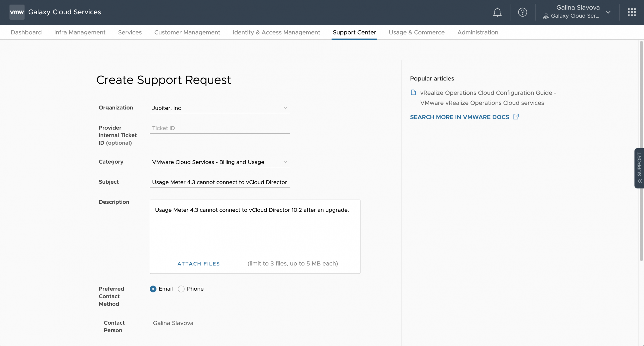The width and height of the screenshot is (644, 346).
Task: Expand the user account menu chevron
Action: click(x=608, y=12)
